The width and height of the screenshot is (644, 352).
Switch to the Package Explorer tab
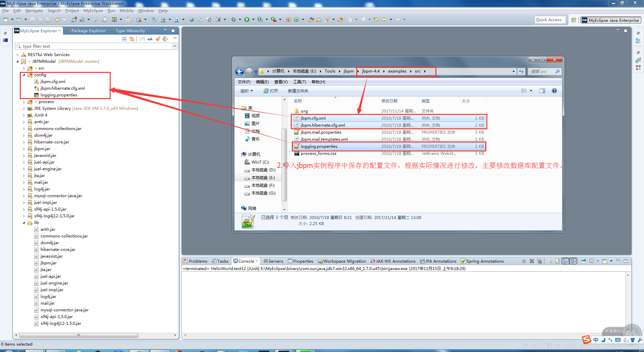point(87,31)
